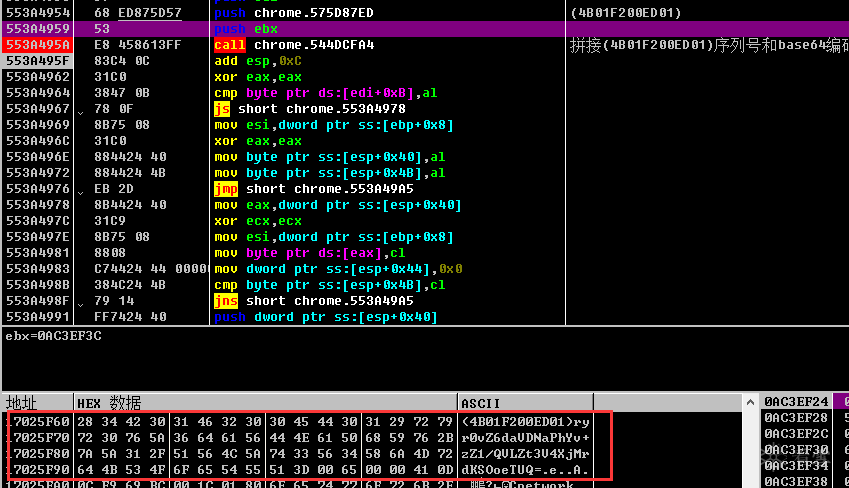Click the 'push chrome.575D87ED' instruction
The image size is (849, 488).
[x=294, y=12]
